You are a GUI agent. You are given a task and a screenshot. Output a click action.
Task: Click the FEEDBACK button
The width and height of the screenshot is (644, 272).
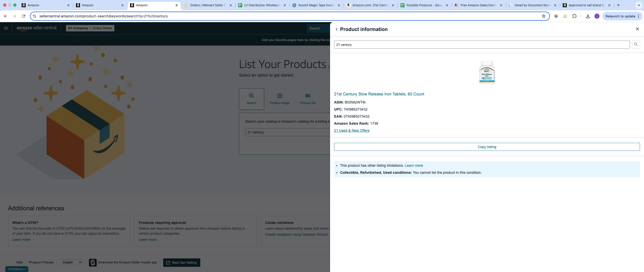pos(16,269)
